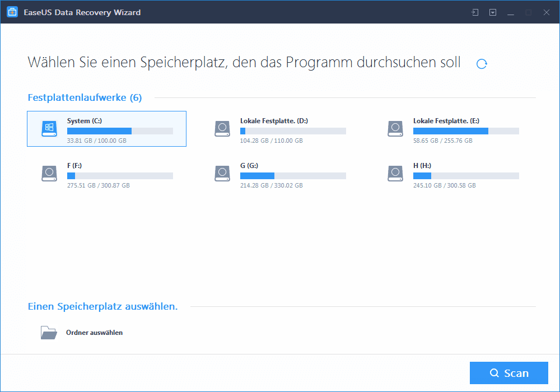Viewport: 560px width, 392px height.
Task: Open the title bar menu dropdown
Action: point(493,12)
